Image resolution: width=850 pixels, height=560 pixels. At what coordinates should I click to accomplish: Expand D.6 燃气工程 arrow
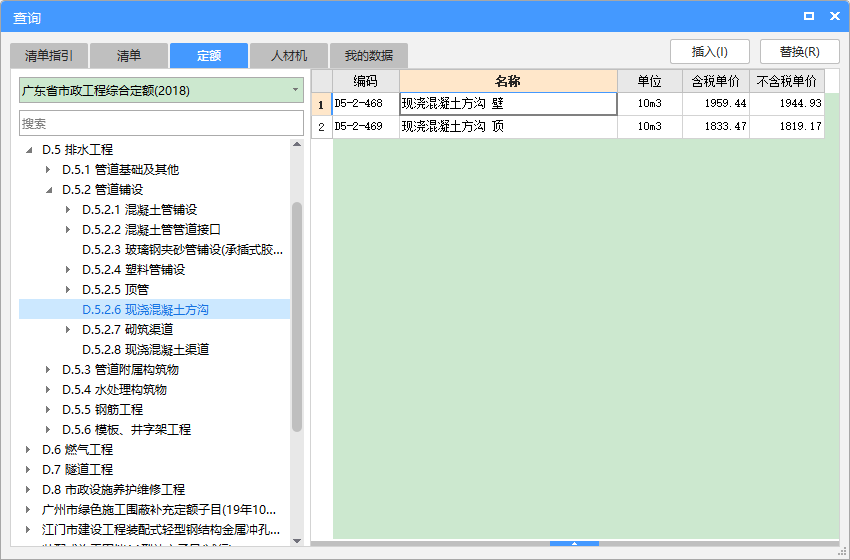(x=28, y=449)
